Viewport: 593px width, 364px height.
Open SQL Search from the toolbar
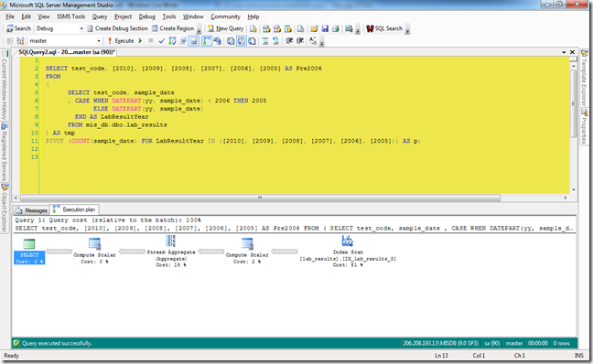point(384,28)
